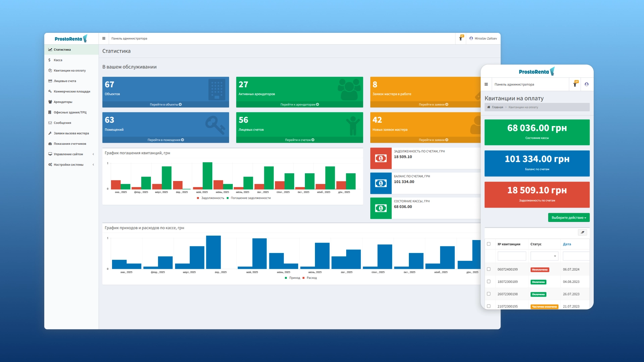Viewport: 644px width, 362px height.
Task: Open Касса using the dollar sign icon
Action: 50,60
